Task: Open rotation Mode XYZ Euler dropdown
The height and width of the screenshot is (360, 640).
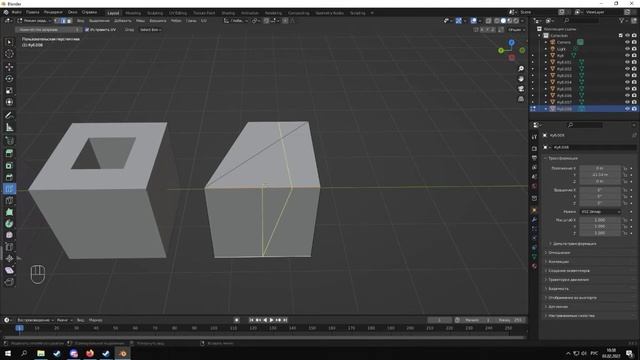Action: 600,212
